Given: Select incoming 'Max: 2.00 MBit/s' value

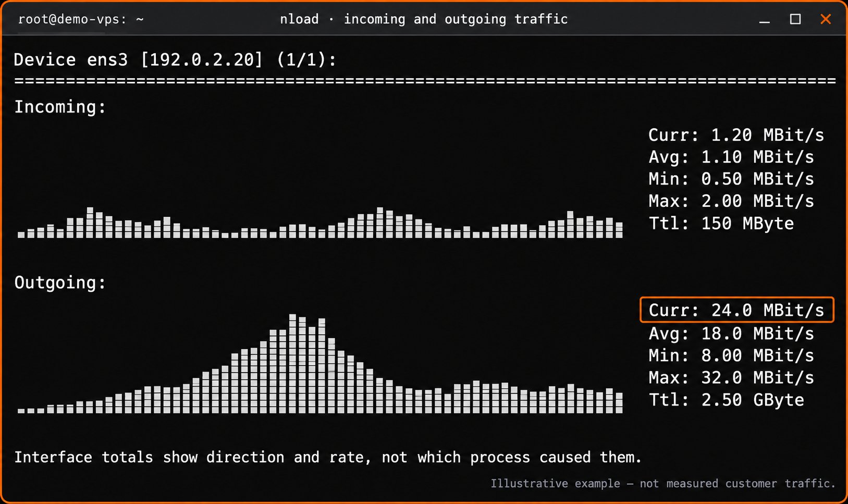Looking at the screenshot, I should [731, 201].
